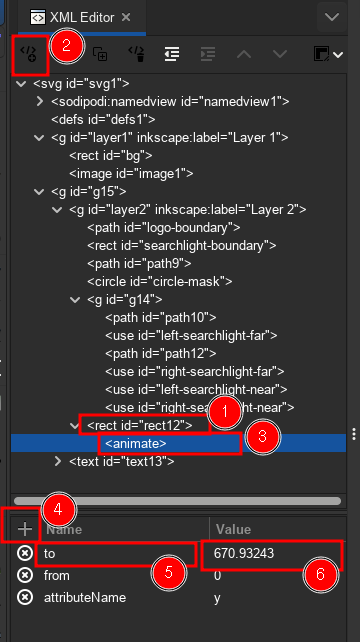Collapse the rect12 node
360x642 pixels.
coord(75,426)
